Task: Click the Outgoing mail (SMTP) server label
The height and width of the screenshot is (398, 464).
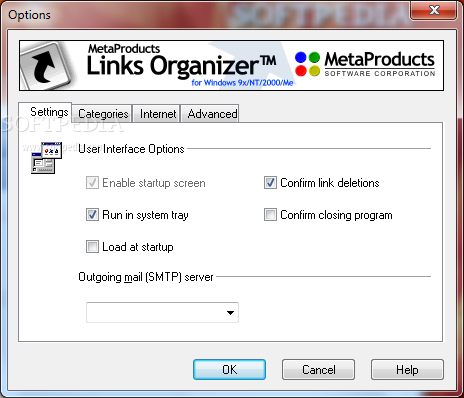Action: (146, 277)
